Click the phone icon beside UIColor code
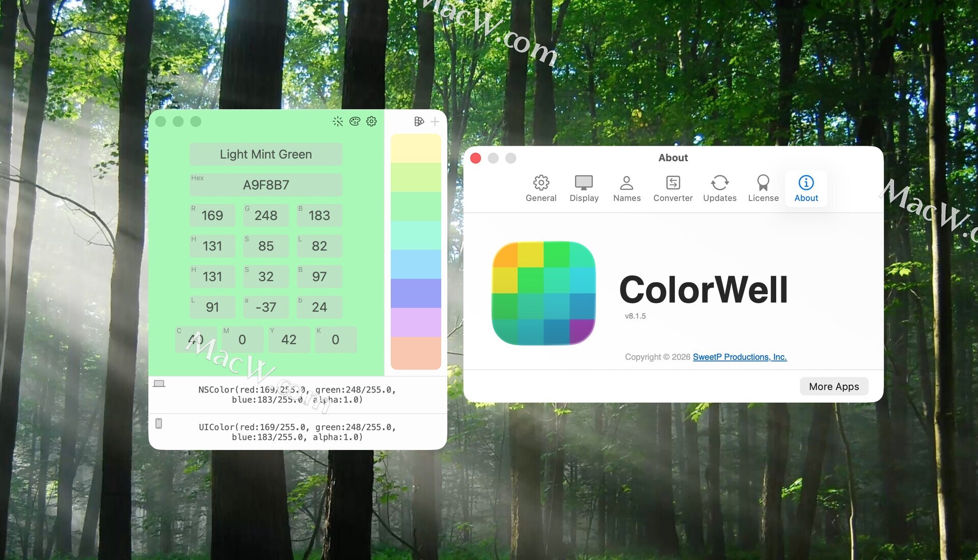Screen dimensions: 978x560 [159, 424]
